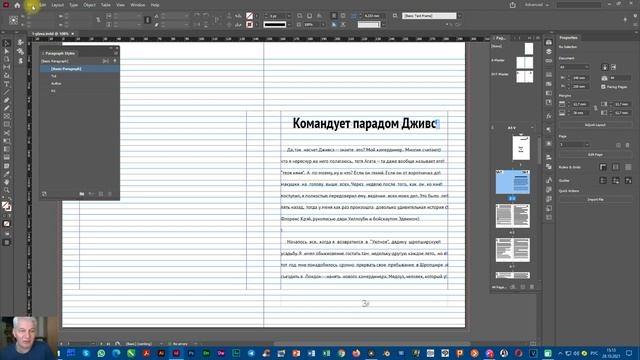The image size is (640, 360).
Task: Click the delete page trash icon in Properties
Action: [628, 145]
